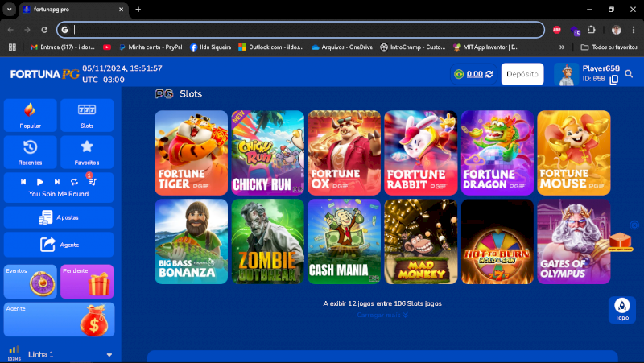The image size is (644, 363).
Task: Skip to the next music track
Action: pos(57,182)
